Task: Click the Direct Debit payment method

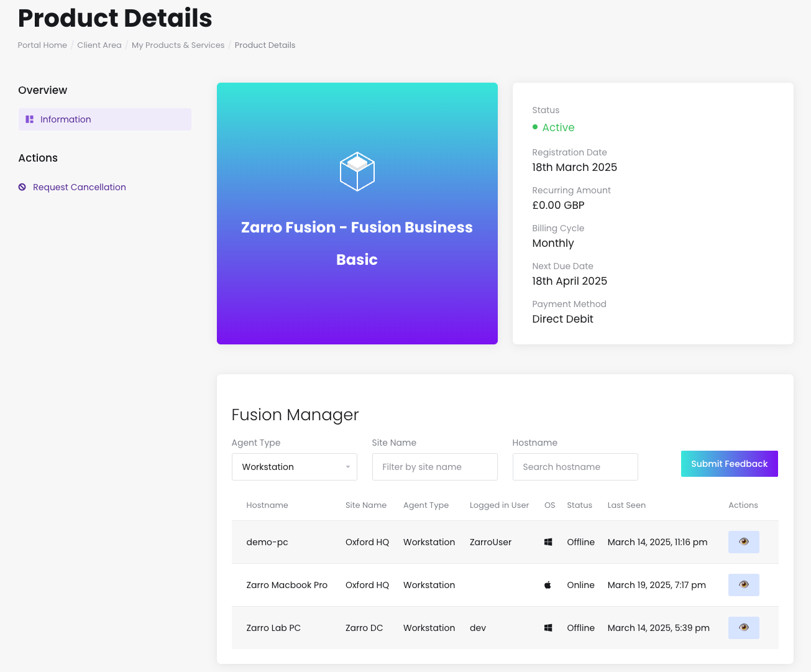Action: coord(563,319)
